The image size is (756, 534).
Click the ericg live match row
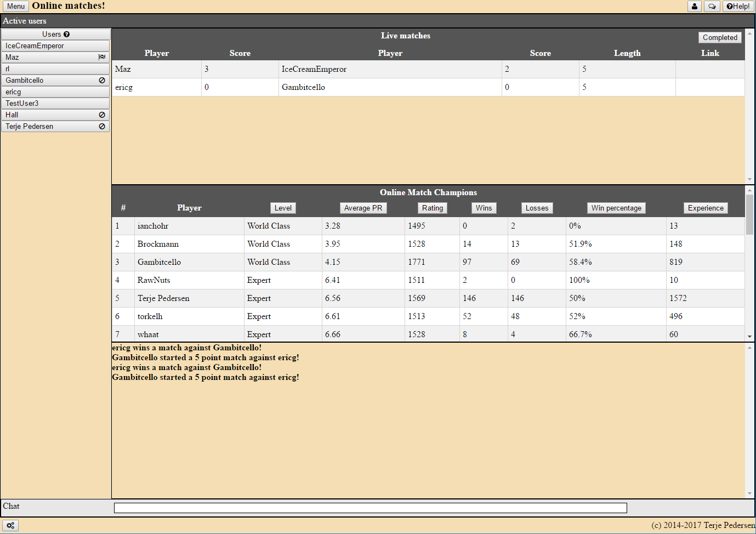428,87
